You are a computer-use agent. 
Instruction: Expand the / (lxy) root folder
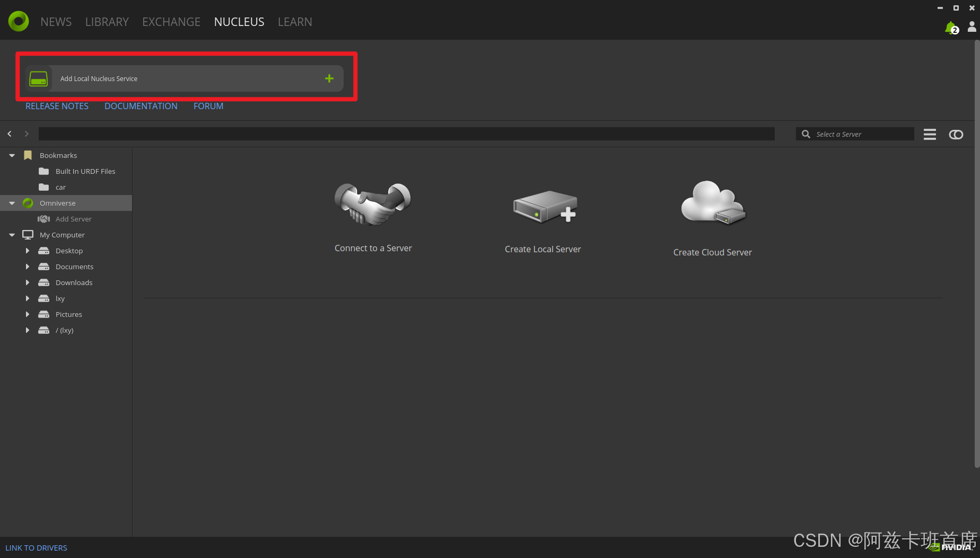pyautogui.click(x=28, y=330)
